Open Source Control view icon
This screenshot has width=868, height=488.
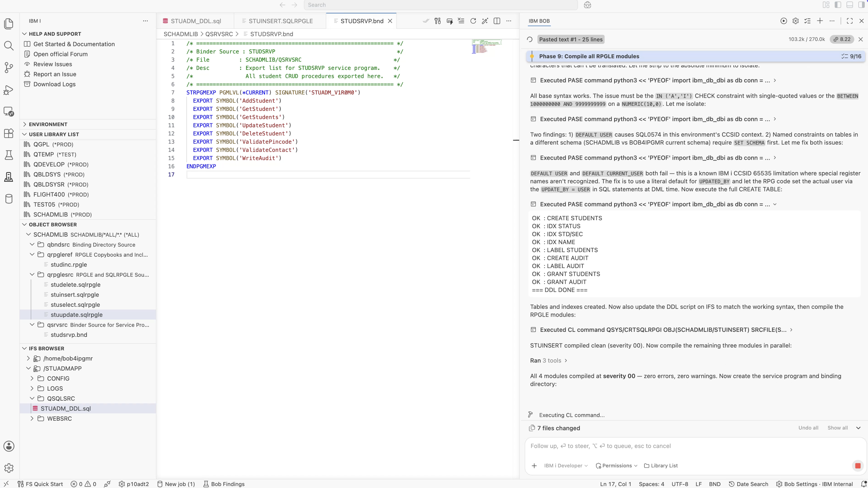click(x=9, y=67)
